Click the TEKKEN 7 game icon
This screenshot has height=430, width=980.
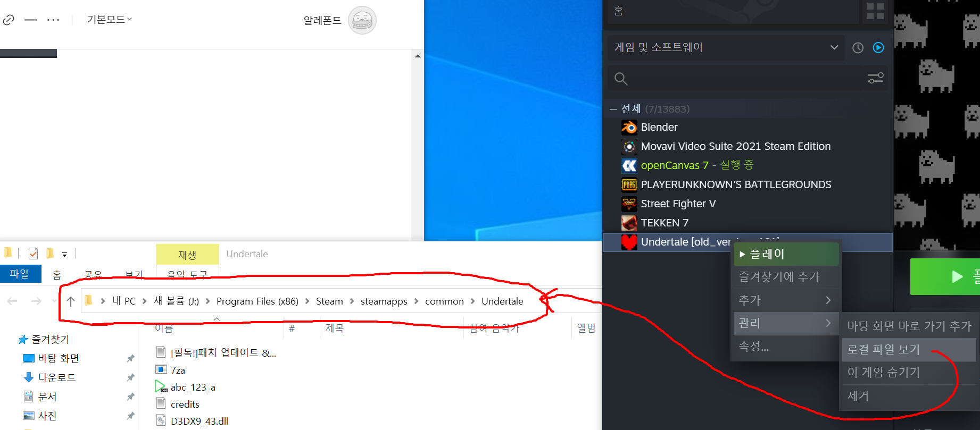(629, 223)
